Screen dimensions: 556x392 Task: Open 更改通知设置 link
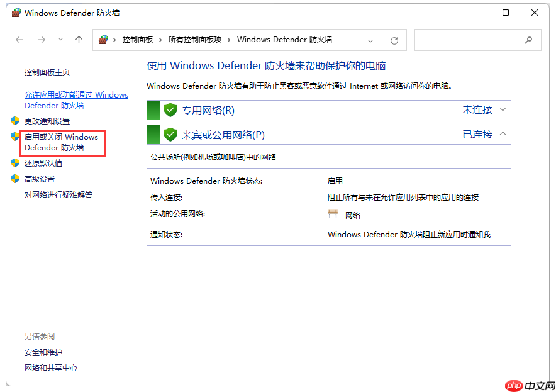coord(47,121)
